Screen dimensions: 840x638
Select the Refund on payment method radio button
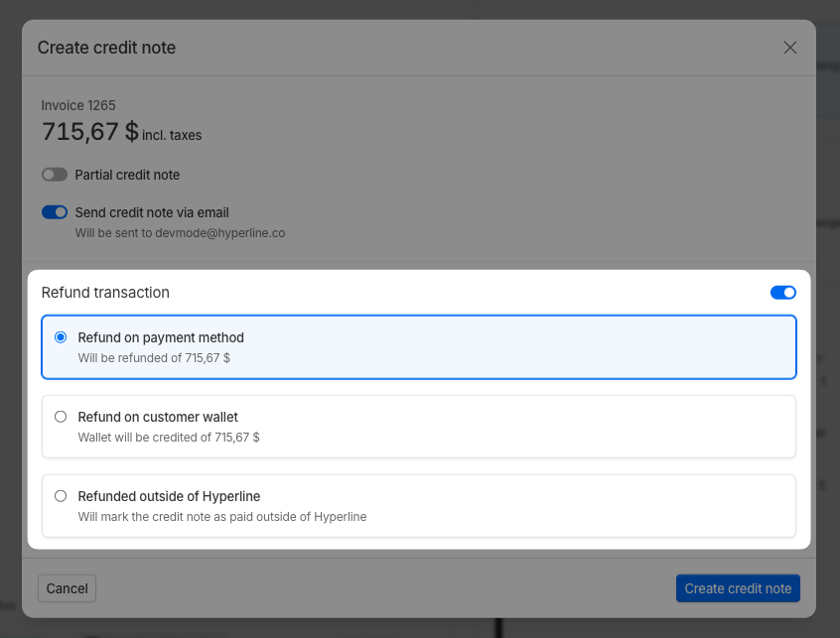(x=61, y=336)
